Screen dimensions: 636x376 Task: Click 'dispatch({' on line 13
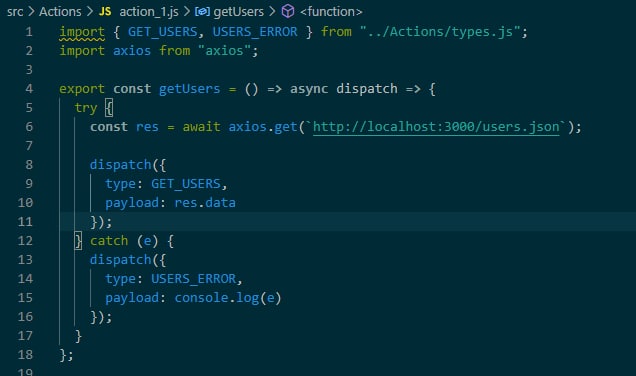coord(128,260)
